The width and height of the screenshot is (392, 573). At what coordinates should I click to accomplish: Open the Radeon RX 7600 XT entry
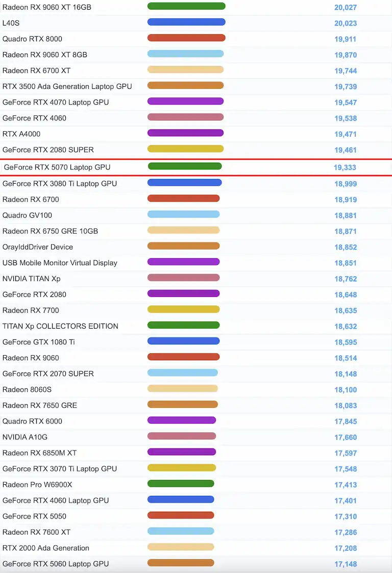(x=36, y=532)
